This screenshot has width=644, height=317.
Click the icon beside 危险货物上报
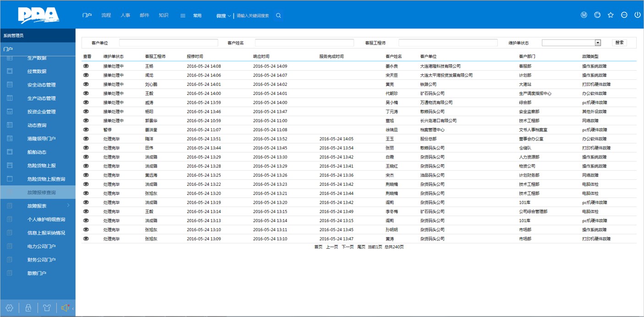10,165
